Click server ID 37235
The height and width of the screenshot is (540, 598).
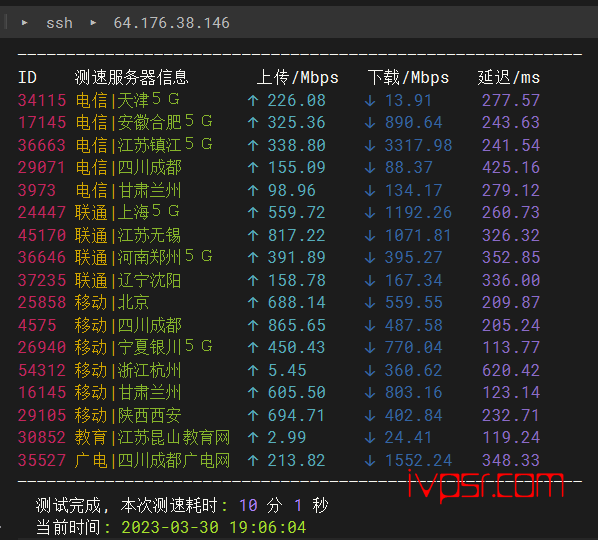coord(42,280)
